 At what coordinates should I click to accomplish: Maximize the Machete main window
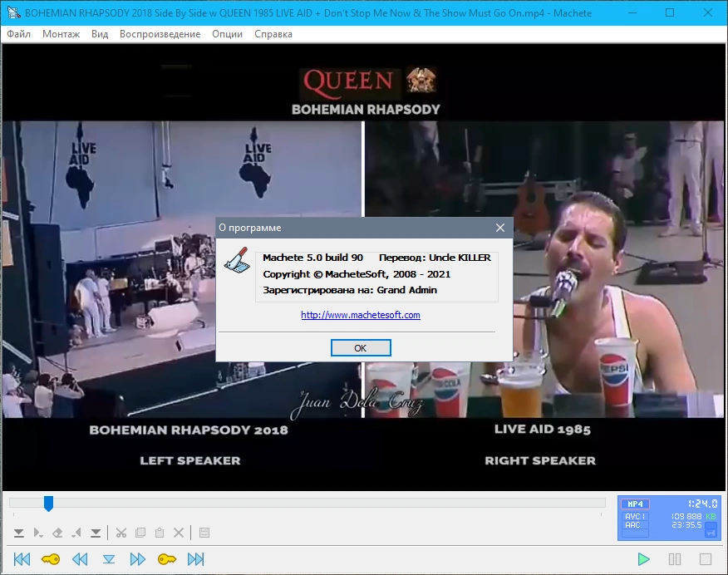pyautogui.click(x=670, y=12)
